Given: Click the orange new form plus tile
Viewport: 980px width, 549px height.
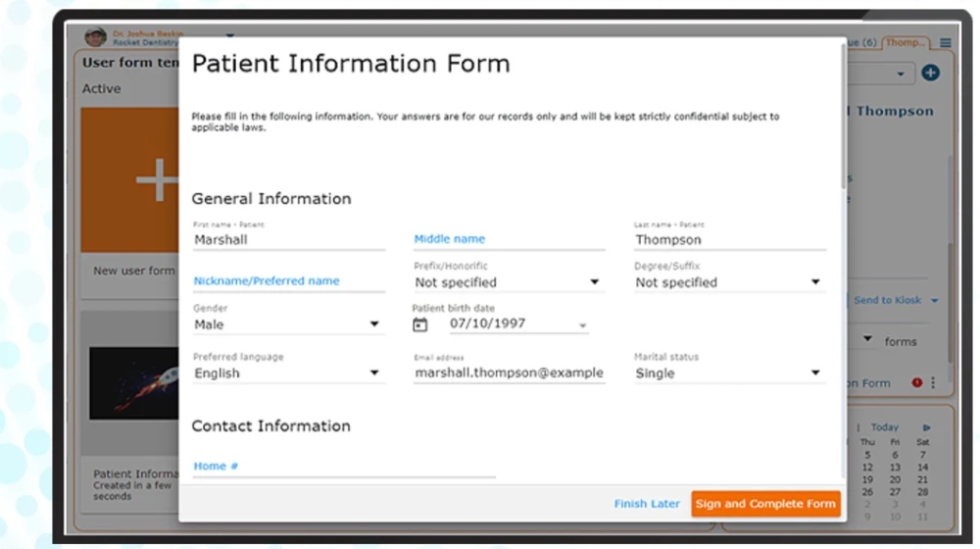Looking at the screenshot, I should tap(129, 180).
